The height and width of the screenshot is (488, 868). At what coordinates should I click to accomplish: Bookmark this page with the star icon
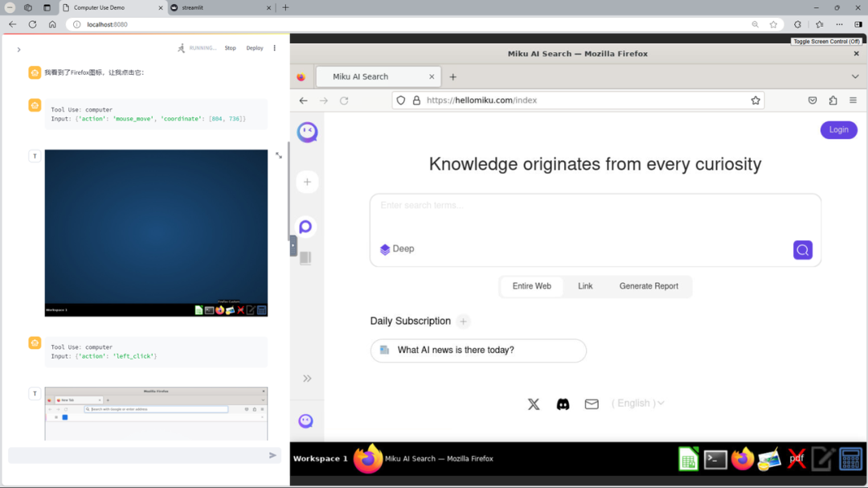[x=755, y=100]
